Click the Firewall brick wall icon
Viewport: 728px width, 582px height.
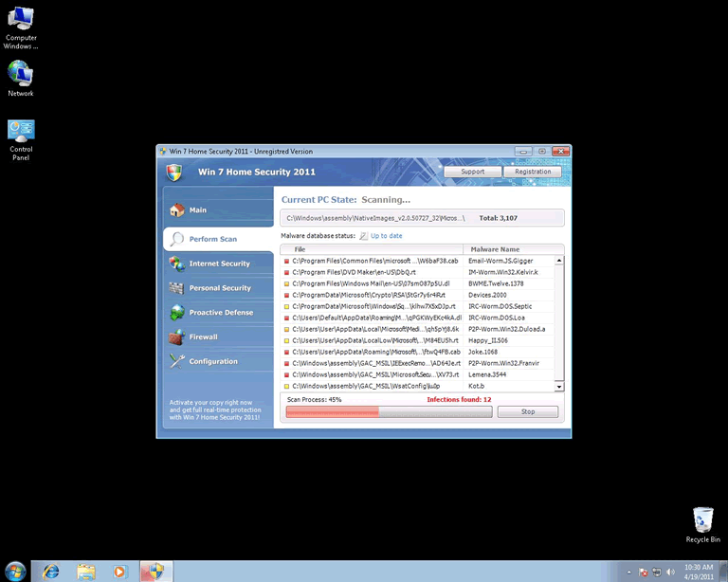point(176,336)
